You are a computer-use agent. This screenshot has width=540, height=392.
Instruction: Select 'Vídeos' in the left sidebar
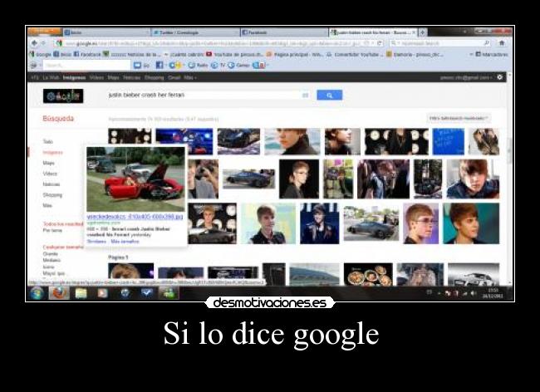coord(50,174)
